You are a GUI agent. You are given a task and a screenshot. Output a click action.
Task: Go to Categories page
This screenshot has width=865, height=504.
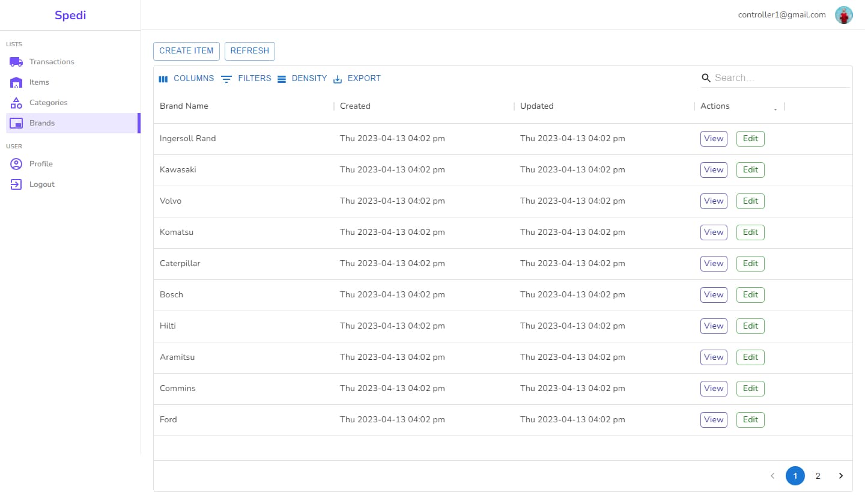tap(72, 103)
